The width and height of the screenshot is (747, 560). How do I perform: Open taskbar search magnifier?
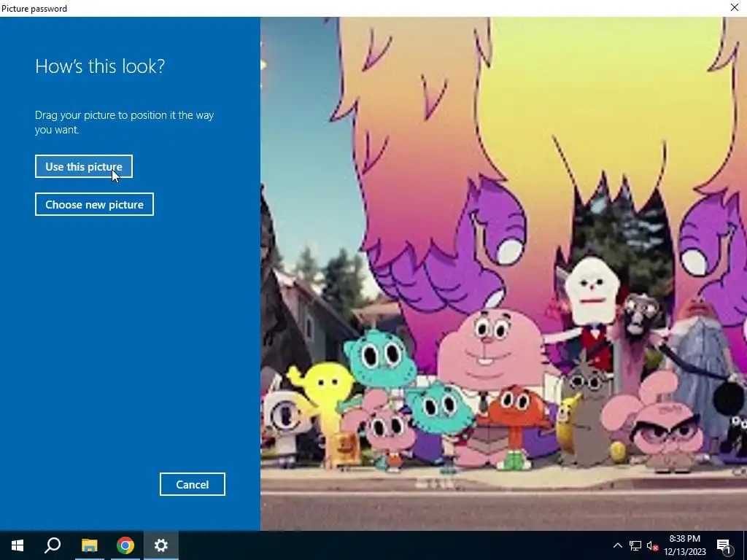pyautogui.click(x=53, y=545)
